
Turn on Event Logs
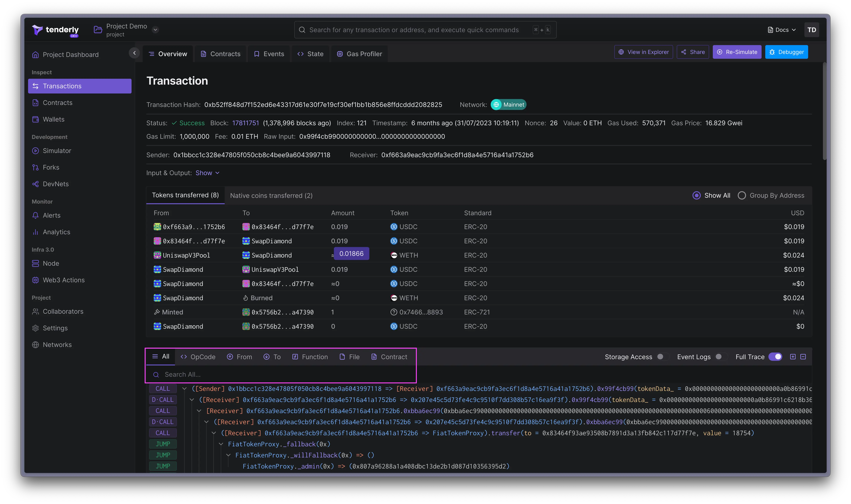(x=719, y=357)
